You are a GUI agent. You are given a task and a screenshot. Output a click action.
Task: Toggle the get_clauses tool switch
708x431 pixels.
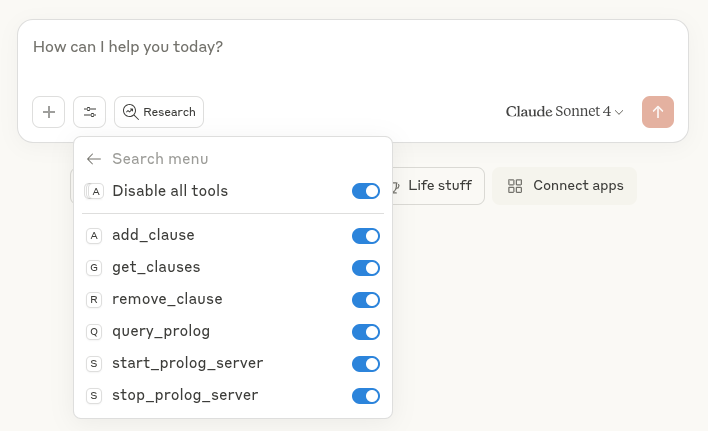pos(366,268)
